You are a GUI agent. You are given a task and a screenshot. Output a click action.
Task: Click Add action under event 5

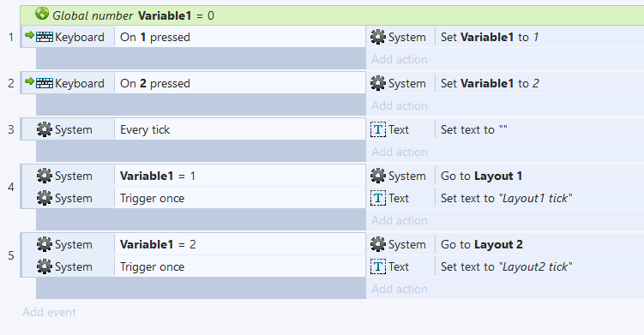pyautogui.click(x=400, y=289)
